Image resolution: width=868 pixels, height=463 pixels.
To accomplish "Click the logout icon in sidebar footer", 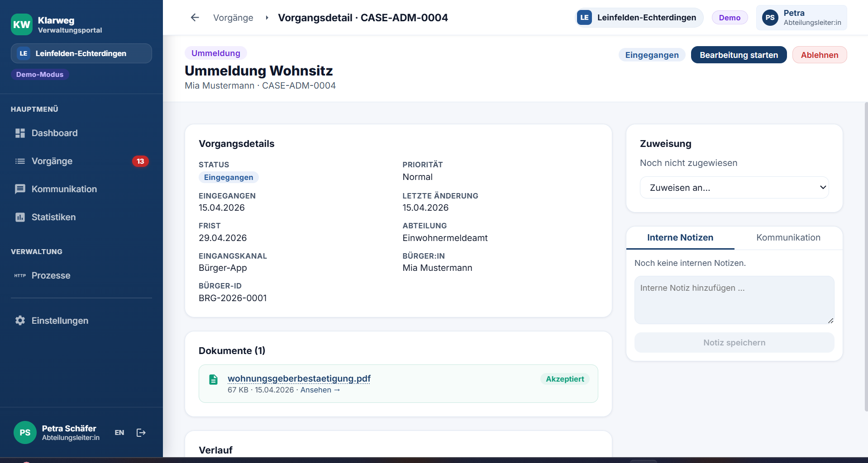I will point(141,433).
